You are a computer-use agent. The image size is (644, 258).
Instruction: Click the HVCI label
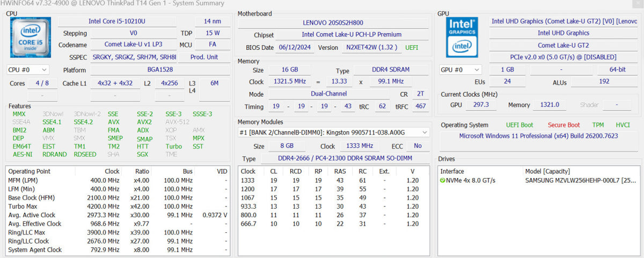(x=623, y=125)
